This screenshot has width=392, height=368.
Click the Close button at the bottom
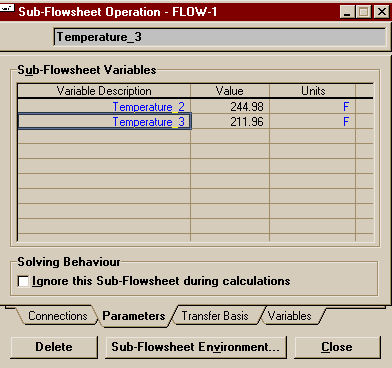pos(337,347)
